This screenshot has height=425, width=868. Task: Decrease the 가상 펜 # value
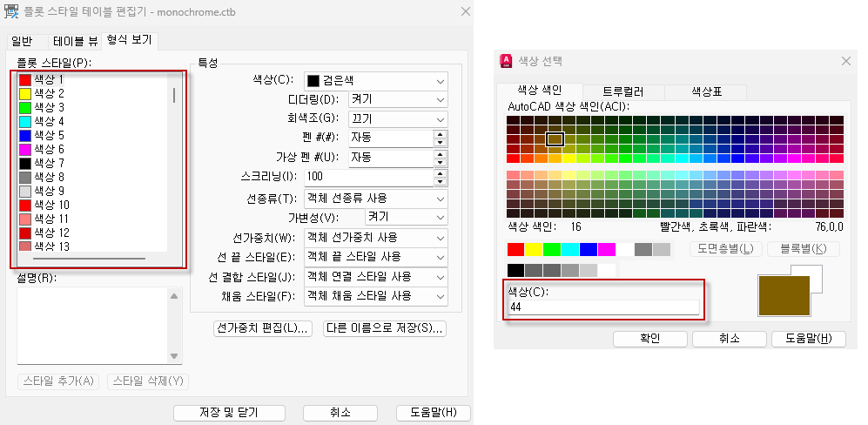440,162
